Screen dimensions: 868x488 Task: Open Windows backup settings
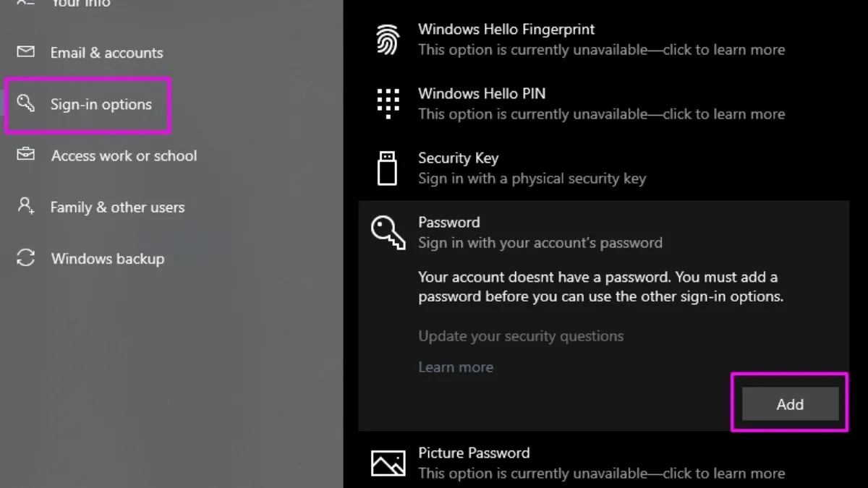pyautogui.click(x=107, y=259)
